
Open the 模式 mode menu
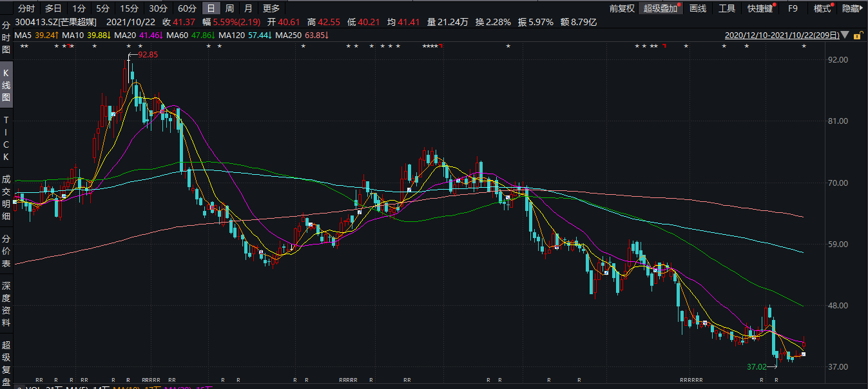point(822,8)
